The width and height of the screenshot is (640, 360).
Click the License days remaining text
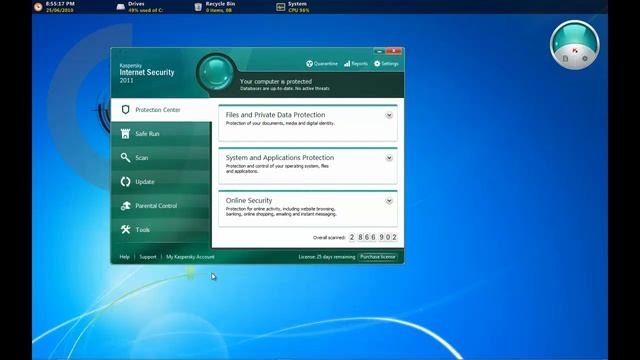(x=327, y=257)
